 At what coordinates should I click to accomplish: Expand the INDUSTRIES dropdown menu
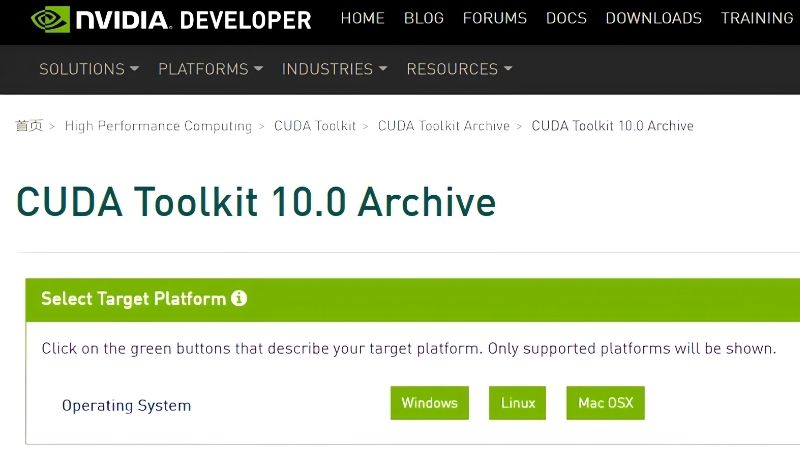click(x=334, y=69)
